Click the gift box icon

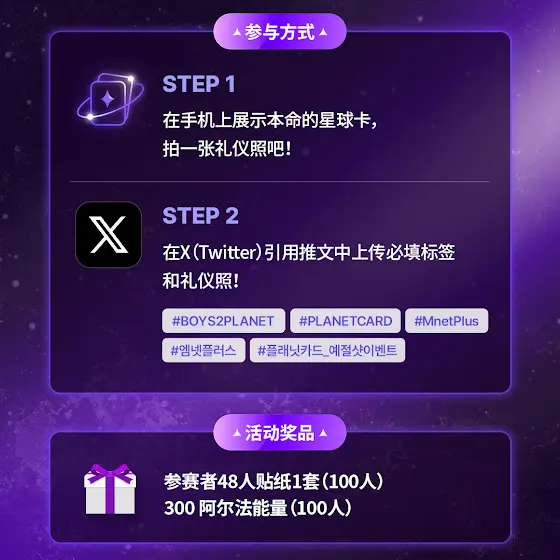tap(110, 489)
